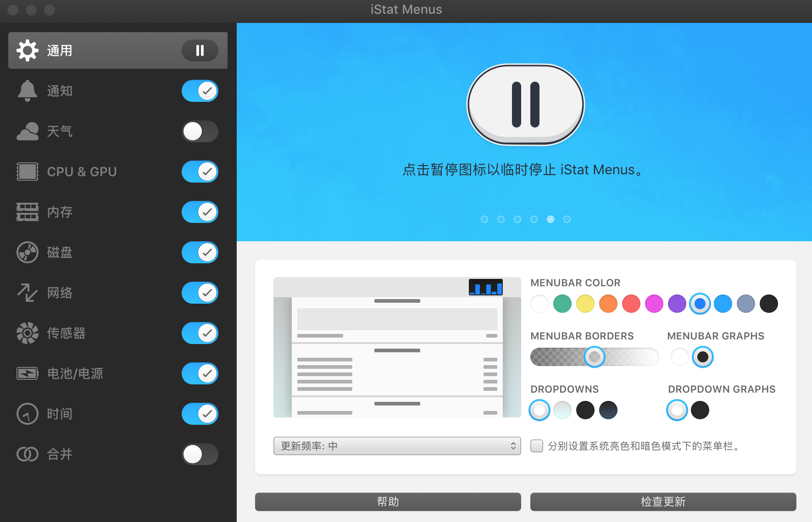
Task: Click the bell icon for 通知
Action: tap(28, 91)
